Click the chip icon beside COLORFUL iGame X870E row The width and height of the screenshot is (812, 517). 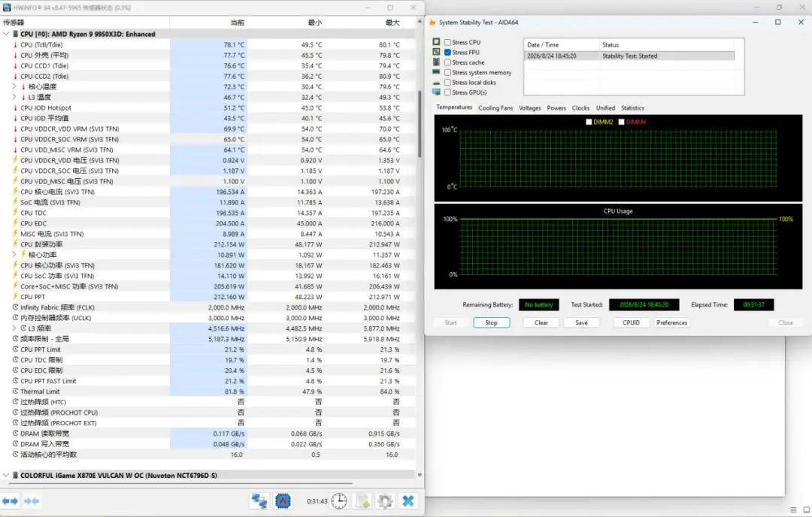tap(16, 475)
